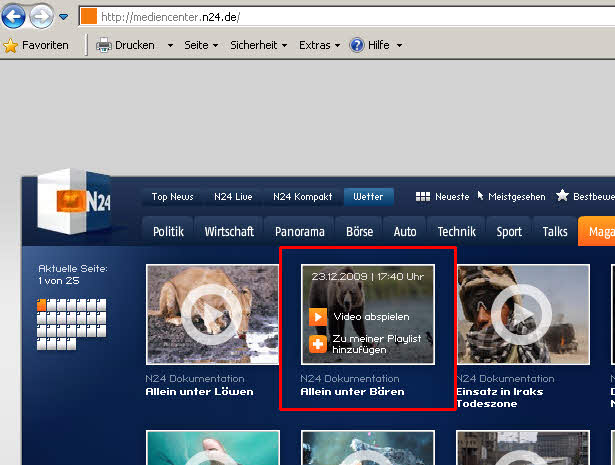Click the N24 cube logo

(74, 202)
